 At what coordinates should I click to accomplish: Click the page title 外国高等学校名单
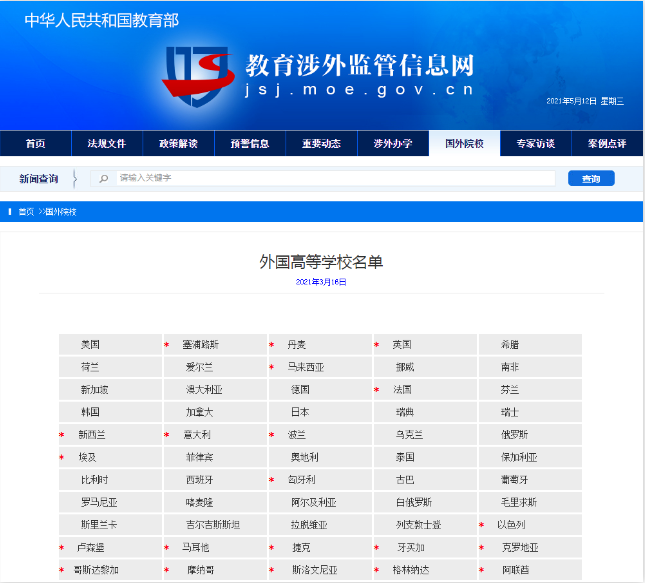(x=321, y=262)
